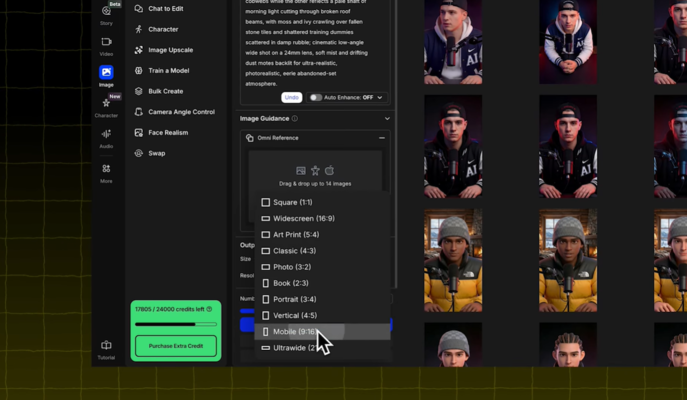Open the Story section in sidebar
Screen dimensions: 687x400
point(106,15)
